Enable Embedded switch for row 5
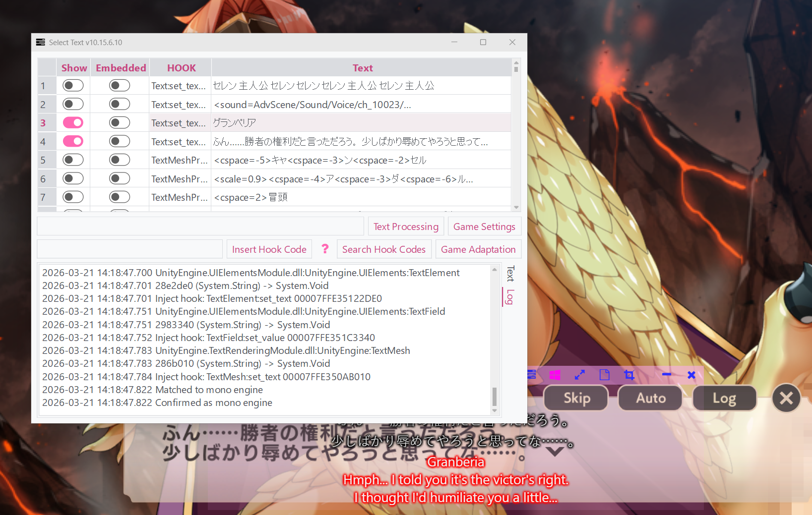This screenshot has height=515, width=812. tap(120, 160)
